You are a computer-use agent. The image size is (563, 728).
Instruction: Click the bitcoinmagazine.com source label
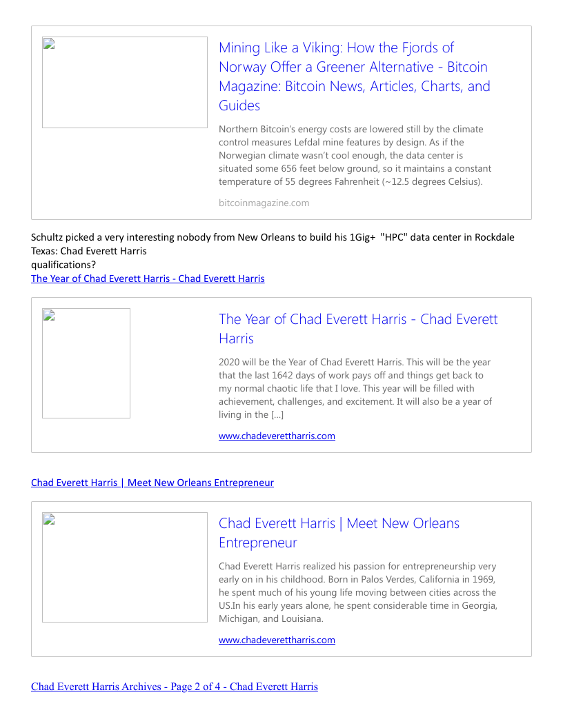[264, 203]
